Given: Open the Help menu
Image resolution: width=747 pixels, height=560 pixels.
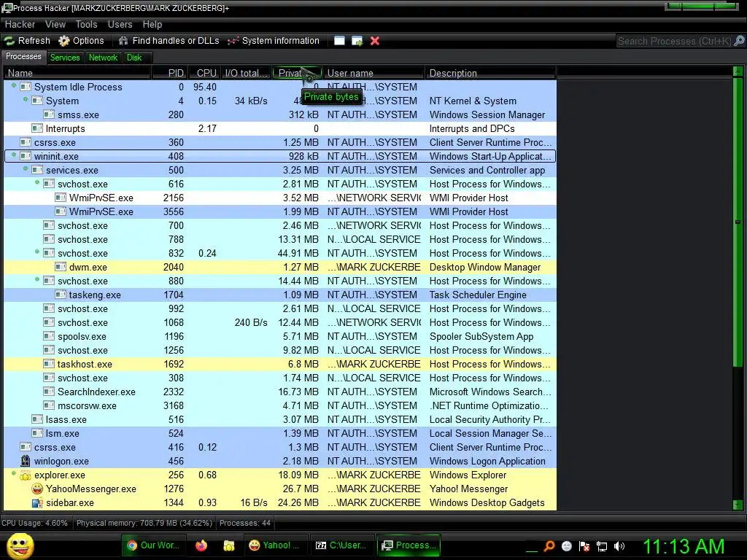Looking at the screenshot, I should tap(152, 24).
